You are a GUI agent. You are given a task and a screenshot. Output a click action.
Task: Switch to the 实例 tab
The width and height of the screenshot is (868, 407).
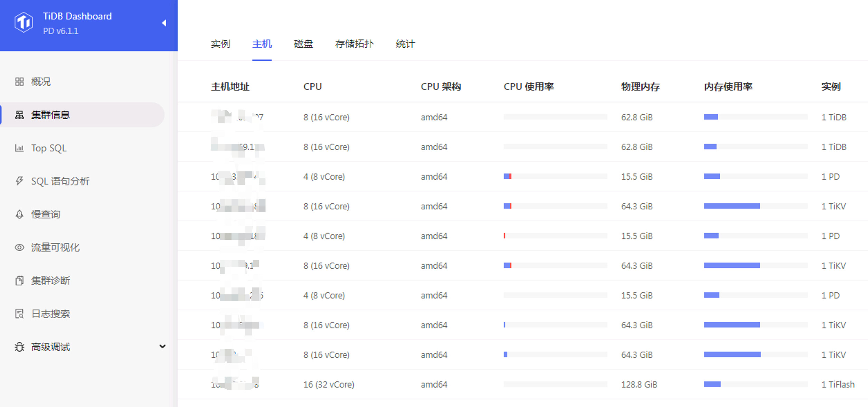(x=220, y=44)
